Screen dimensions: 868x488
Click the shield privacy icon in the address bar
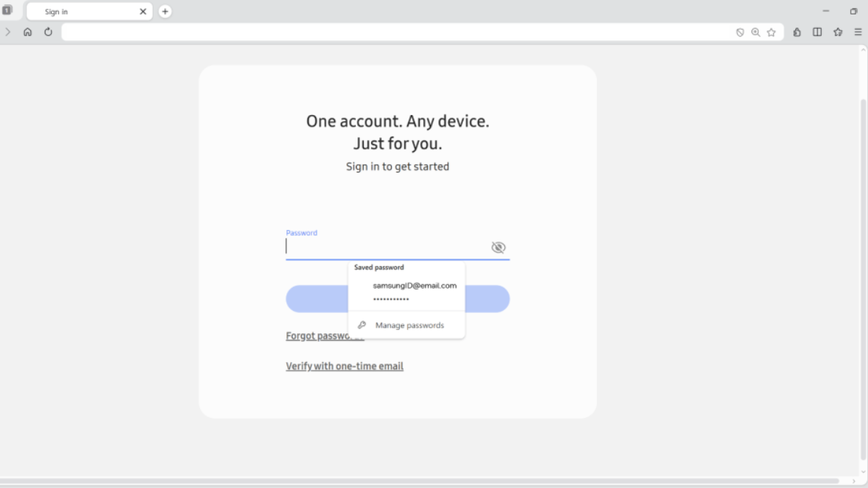(x=739, y=32)
